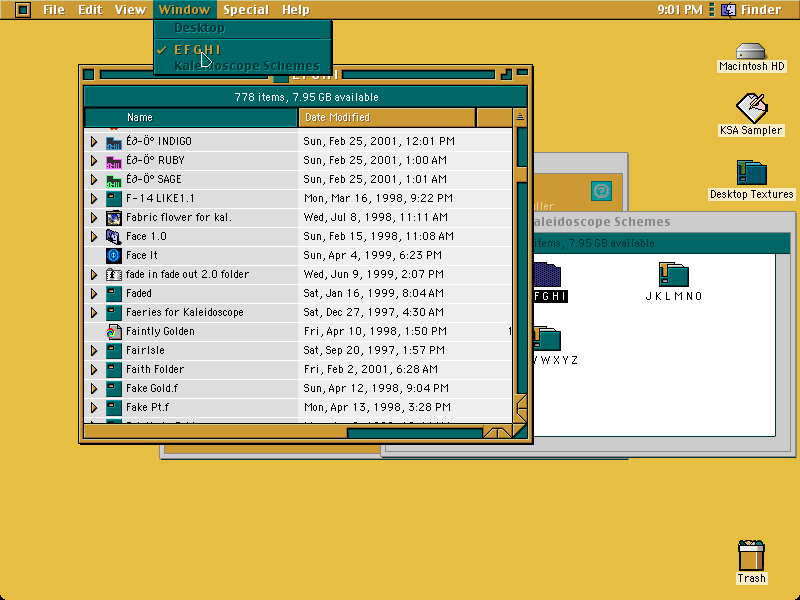This screenshot has width=800, height=600.
Task: Open the Apple menu icon
Action: (23, 10)
